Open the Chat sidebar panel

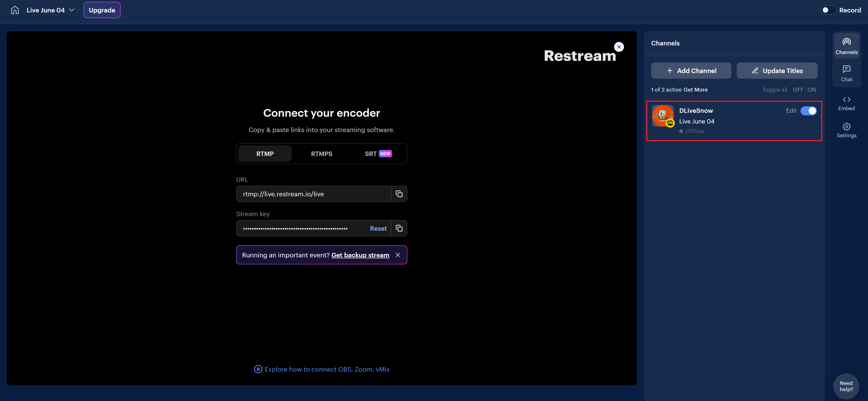(x=846, y=74)
